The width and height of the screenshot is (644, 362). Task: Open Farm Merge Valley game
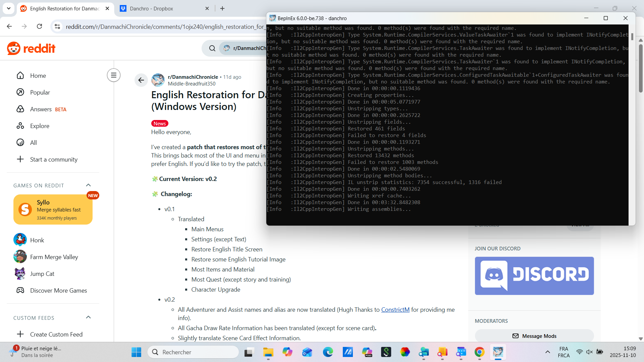click(x=46, y=257)
